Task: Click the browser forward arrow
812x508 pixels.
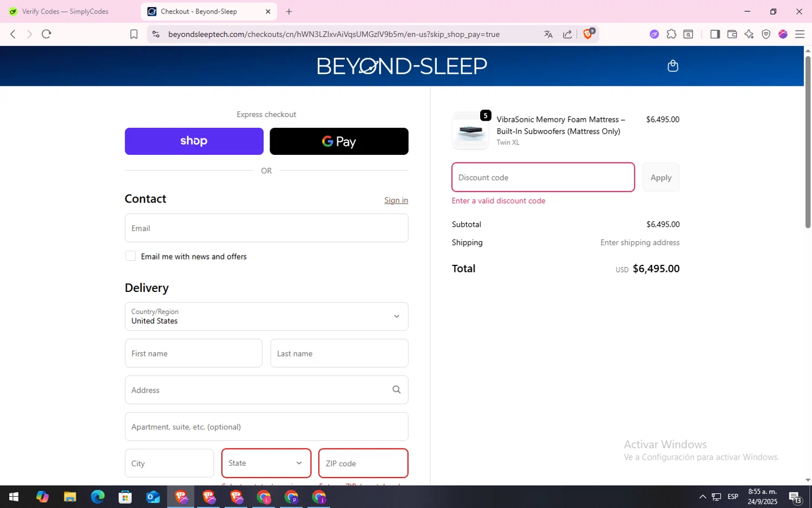Action: coord(29,34)
